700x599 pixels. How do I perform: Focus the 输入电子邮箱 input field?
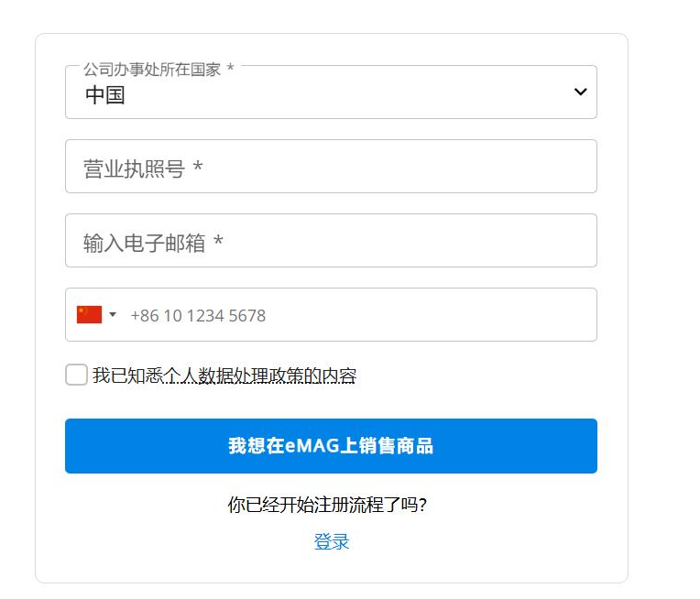331,241
